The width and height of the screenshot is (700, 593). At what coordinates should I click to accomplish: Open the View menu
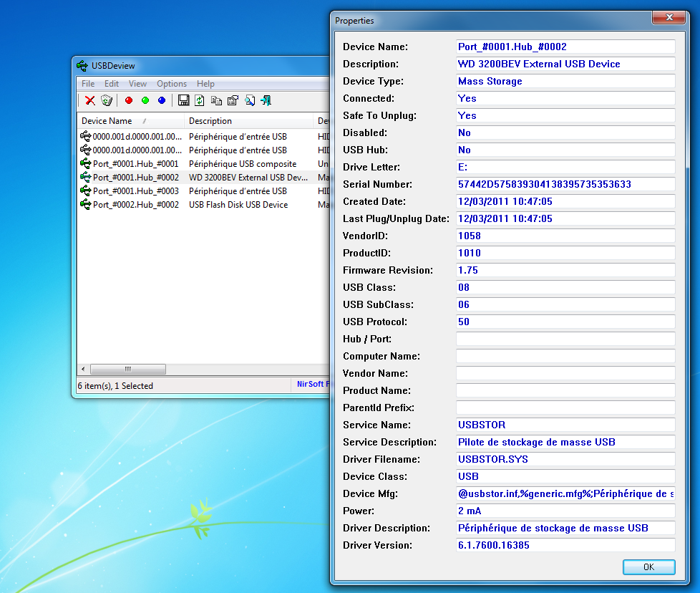click(137, 84)
